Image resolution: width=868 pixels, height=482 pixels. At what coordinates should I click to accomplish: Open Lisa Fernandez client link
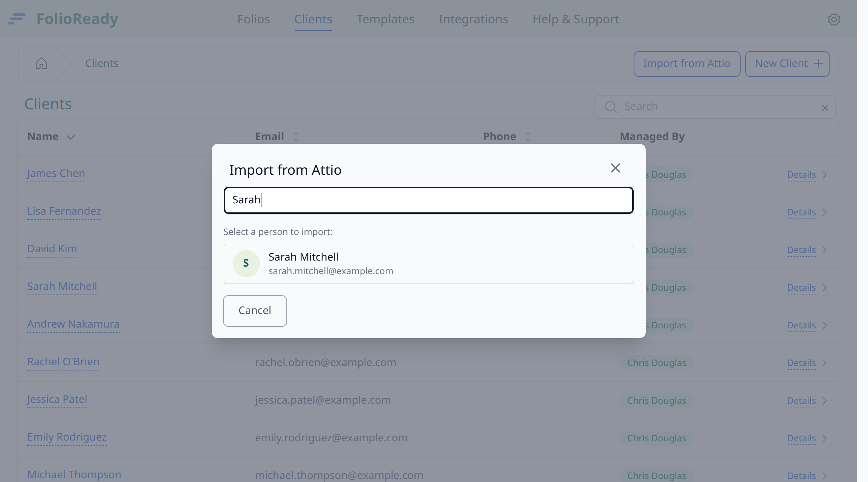pos(64,211)
